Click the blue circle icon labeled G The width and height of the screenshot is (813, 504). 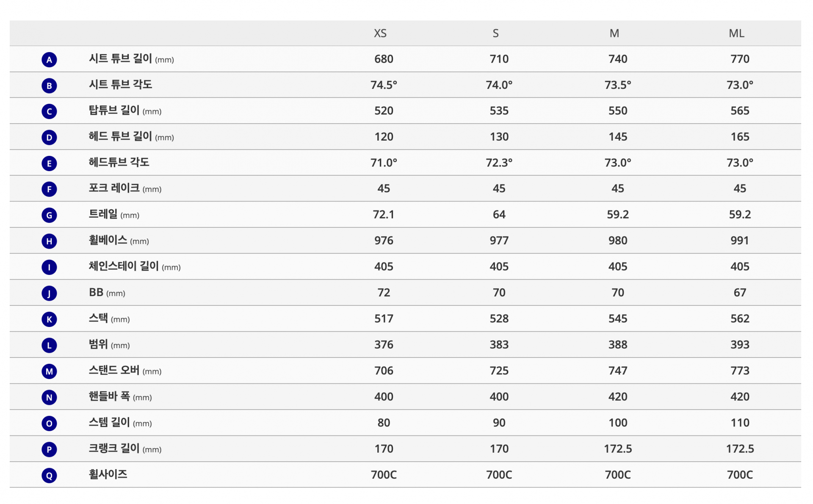click(x=49, y=215)
